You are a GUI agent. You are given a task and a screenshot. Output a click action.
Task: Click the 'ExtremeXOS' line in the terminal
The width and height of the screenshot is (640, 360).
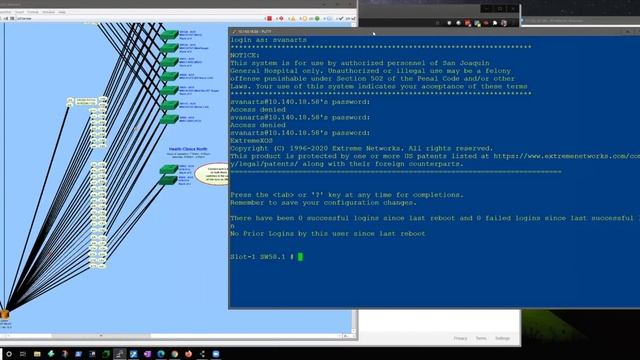[x=251, y=140]
